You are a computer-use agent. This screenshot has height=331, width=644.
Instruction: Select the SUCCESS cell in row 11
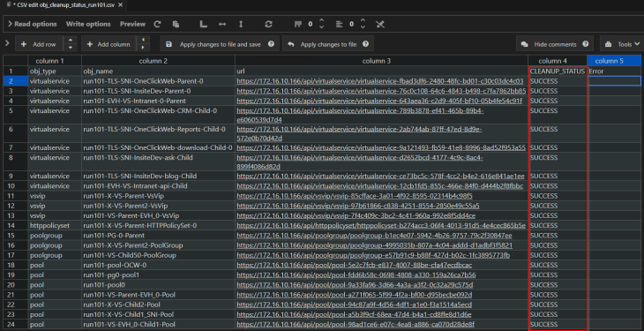click(x=558, y=196)
